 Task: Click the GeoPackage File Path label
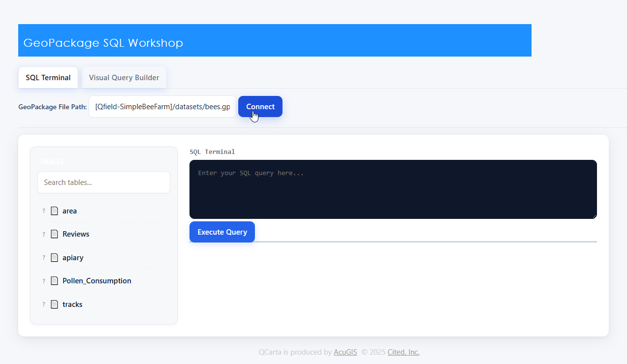tap(53, 107)
